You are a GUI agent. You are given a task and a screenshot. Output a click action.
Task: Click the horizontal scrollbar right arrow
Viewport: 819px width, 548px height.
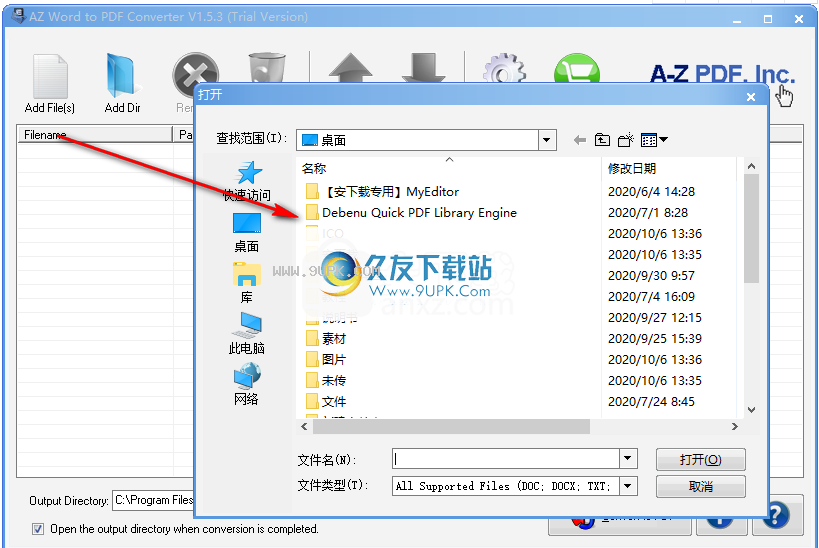click(x=734, y=426)
